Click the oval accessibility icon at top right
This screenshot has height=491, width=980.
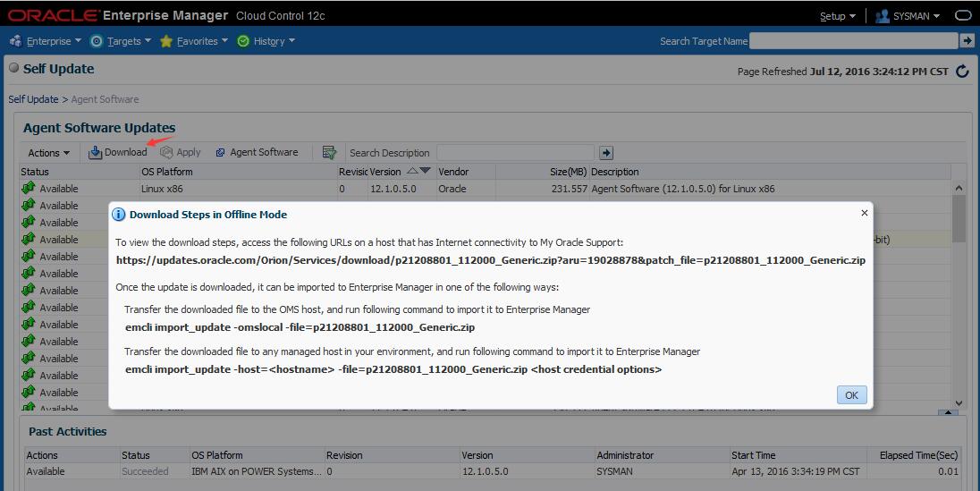[x=963, y=15]
